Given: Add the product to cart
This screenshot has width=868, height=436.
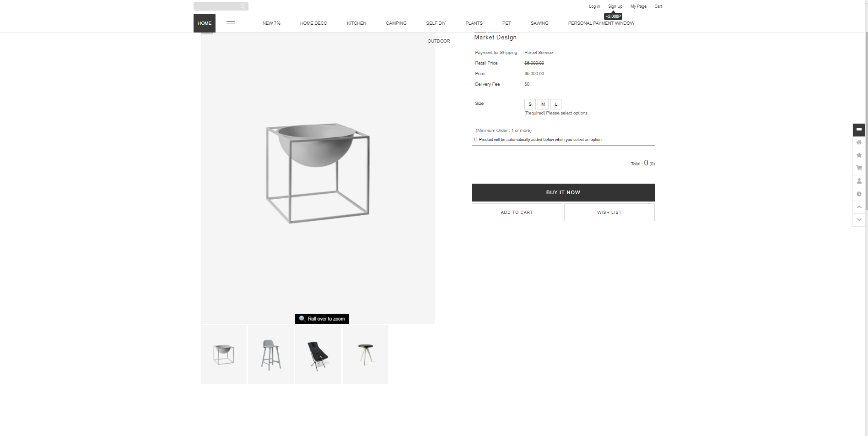Looking at the screenshot, I should [x=517, y=213].
